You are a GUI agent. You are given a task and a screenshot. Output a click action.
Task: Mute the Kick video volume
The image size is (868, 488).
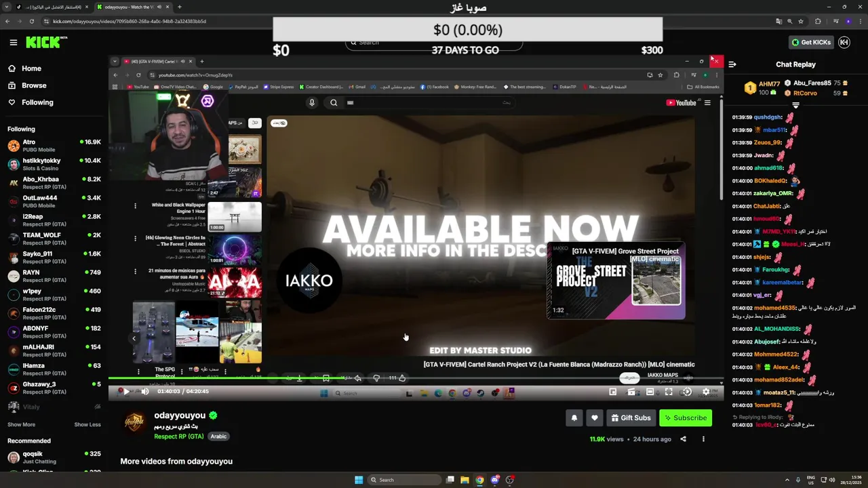point(144,391)
